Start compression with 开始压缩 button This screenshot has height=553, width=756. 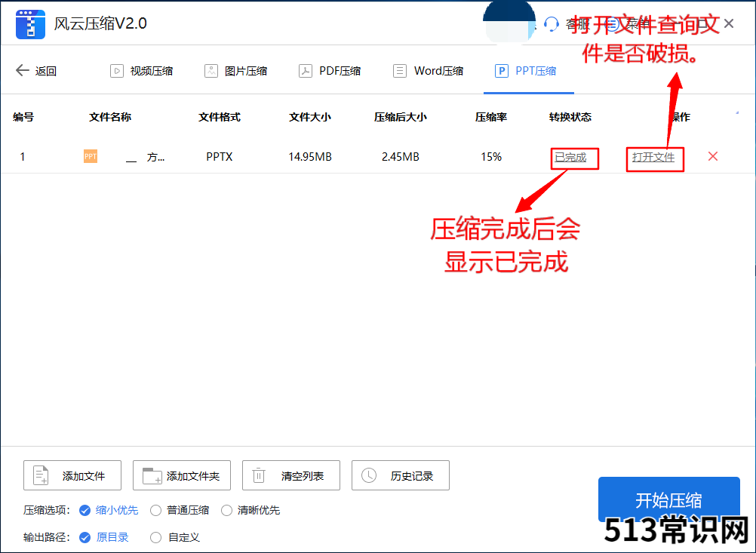coord(668,499)
